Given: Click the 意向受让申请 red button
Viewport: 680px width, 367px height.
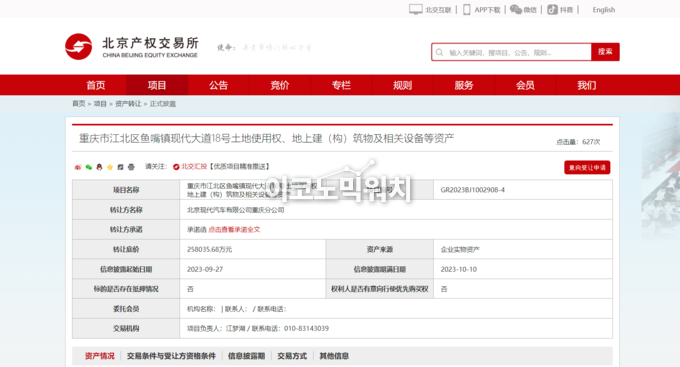Looking at the screenshot, I should click(x=587, y=167).
